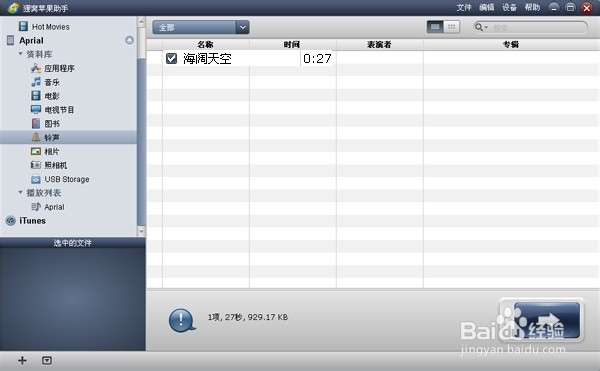Click the info exclamation bubble icon
Image resolution: width=600 pixels, height=371 pixels.
(182, 320)
